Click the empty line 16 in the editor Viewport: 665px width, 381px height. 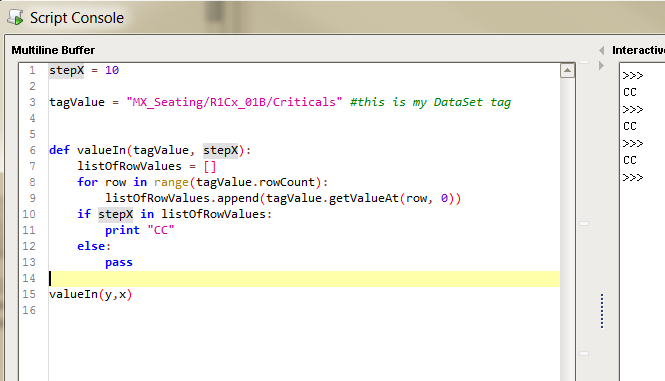[304, 311]
